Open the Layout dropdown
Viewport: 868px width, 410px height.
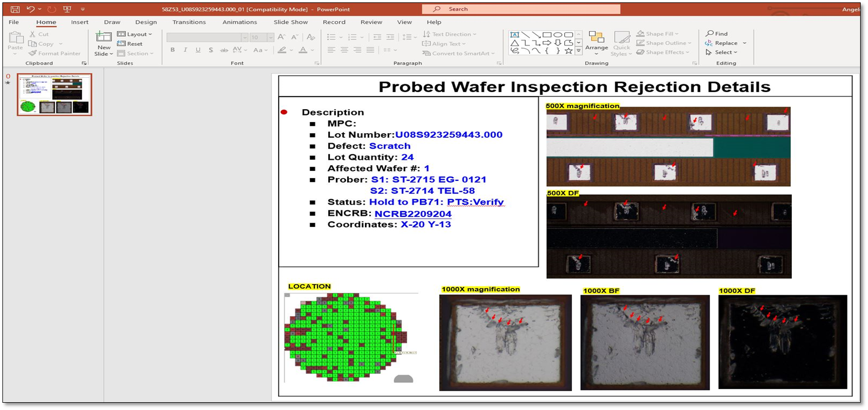click(x=134, y=34)
